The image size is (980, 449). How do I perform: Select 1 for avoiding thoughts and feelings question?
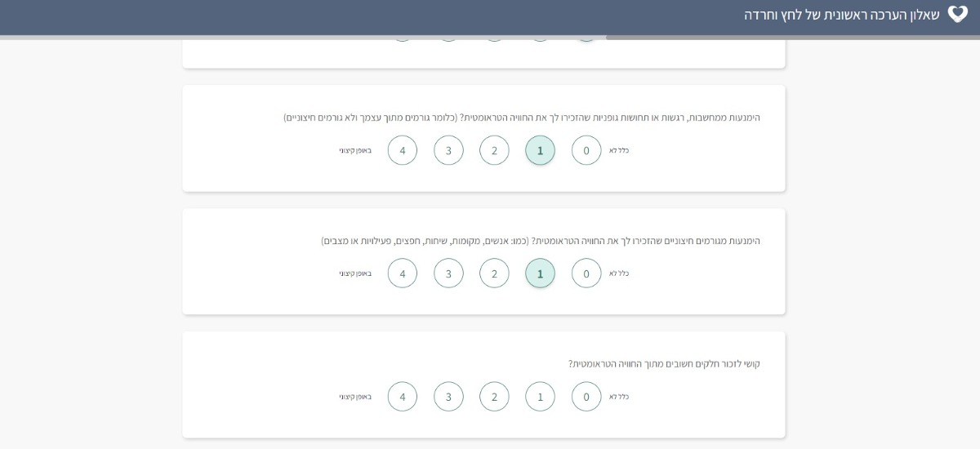click(540, 150)
